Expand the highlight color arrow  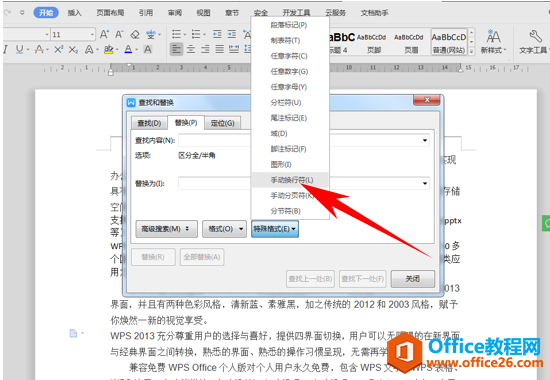point(117,50)
